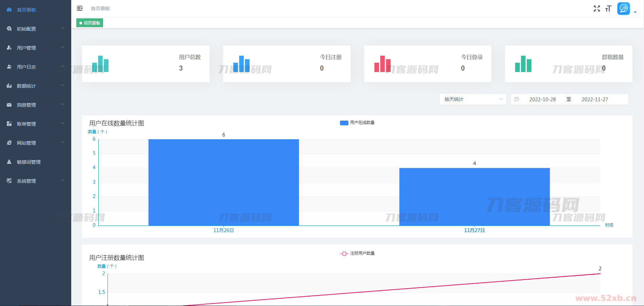Open the user avatar menu
This screenshot has height=306, width=644.
[624, 8]
